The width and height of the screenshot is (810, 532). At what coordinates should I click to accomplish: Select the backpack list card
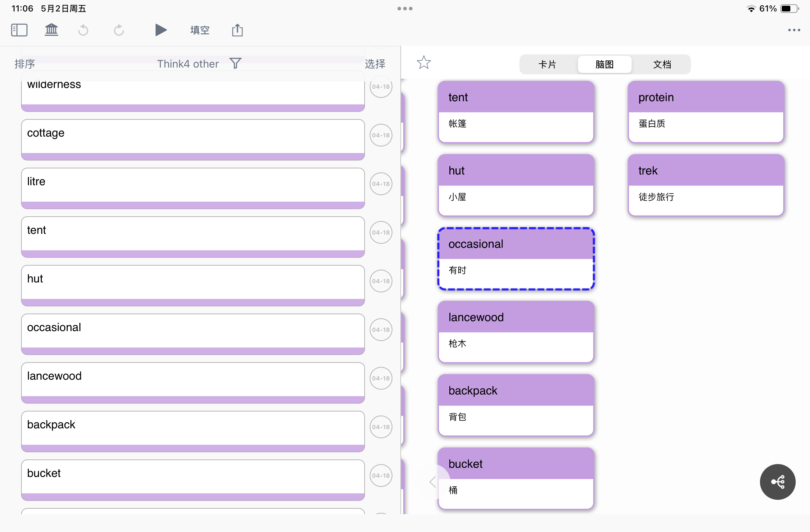[x=193, y=432]
